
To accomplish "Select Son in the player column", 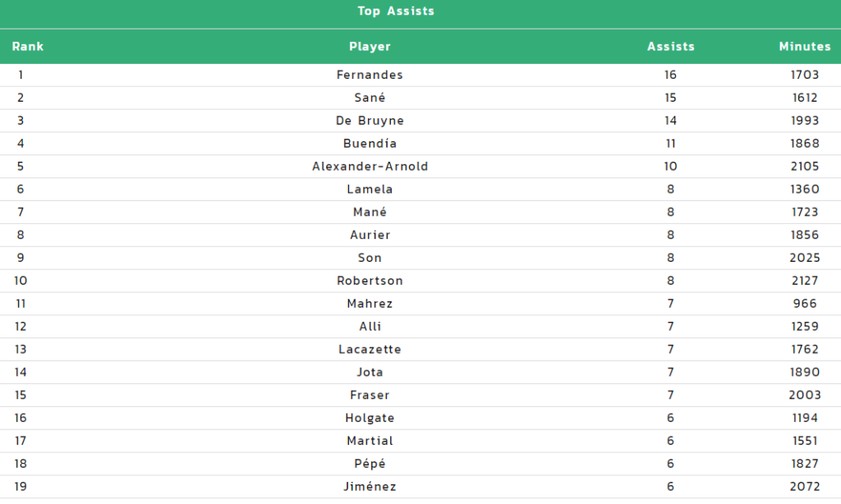I will point(370,258).
